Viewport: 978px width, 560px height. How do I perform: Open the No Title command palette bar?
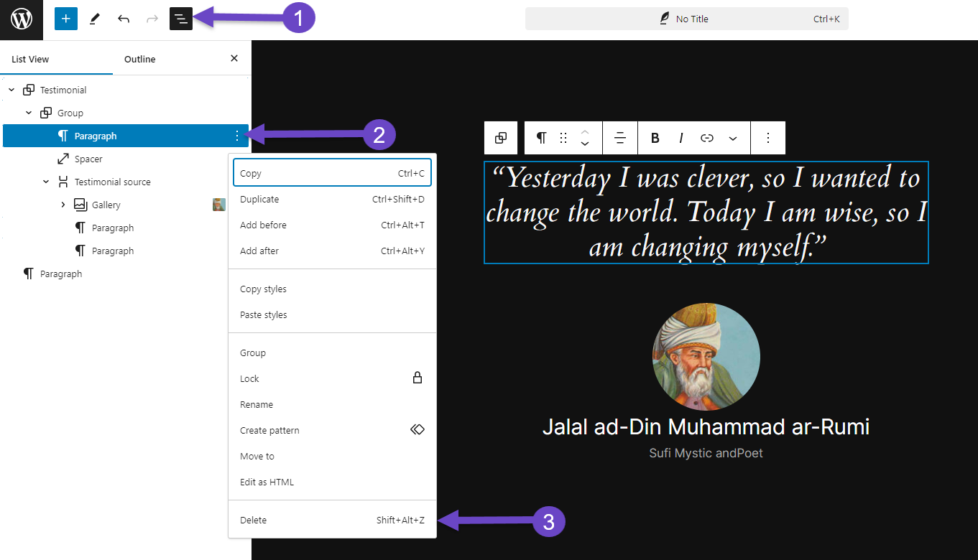click(686, 19)
